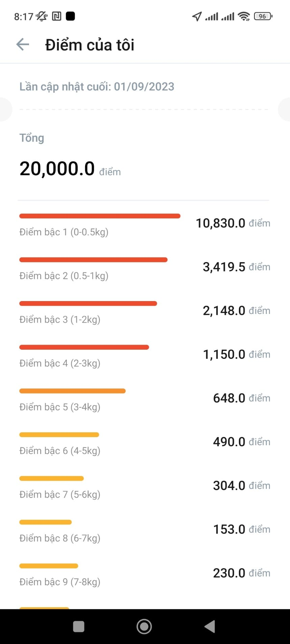Tap the Wi-Fi icon in status bar
The image size is (290, 644).
(244, 16)
